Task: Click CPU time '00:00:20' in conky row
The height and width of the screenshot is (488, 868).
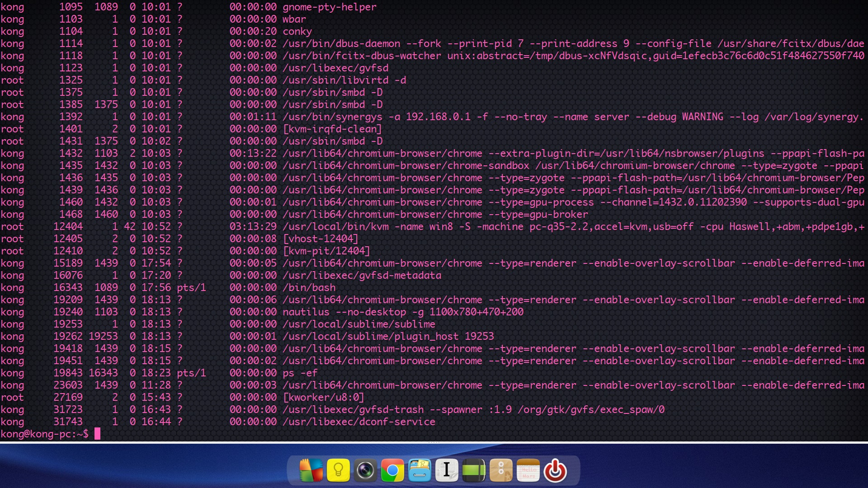Action: [x=253, y=31]
